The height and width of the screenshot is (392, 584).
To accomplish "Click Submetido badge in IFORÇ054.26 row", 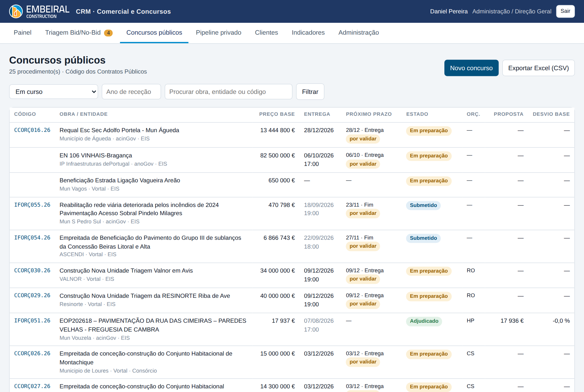I will coord(423,238).
